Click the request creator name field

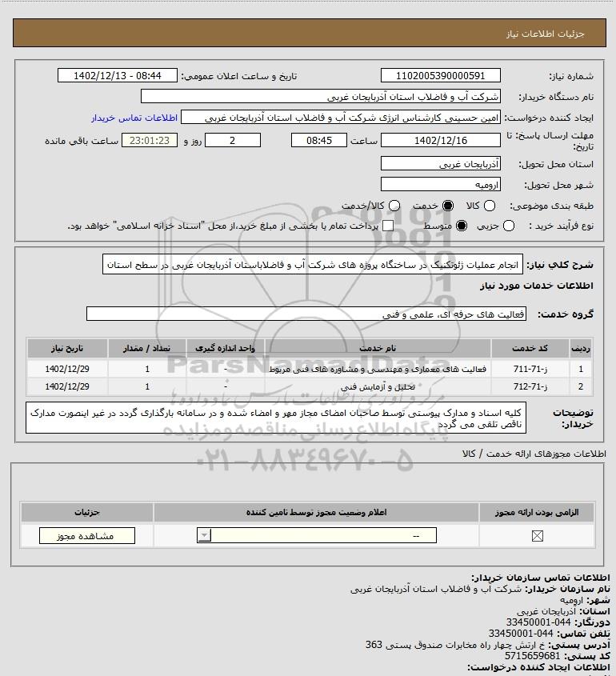pyautogui.click(x=341, y=118)
